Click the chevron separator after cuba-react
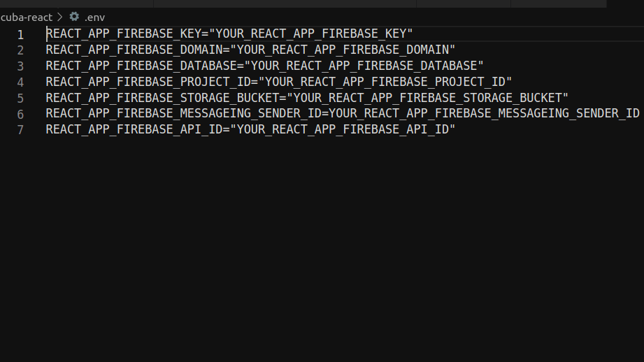 pyautogui.click(x=60, y=17)
